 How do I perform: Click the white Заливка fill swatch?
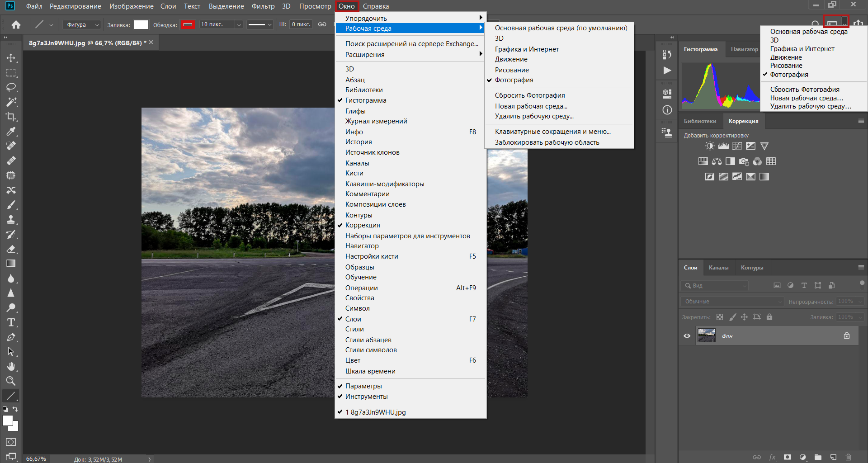[x=141, y=25]
